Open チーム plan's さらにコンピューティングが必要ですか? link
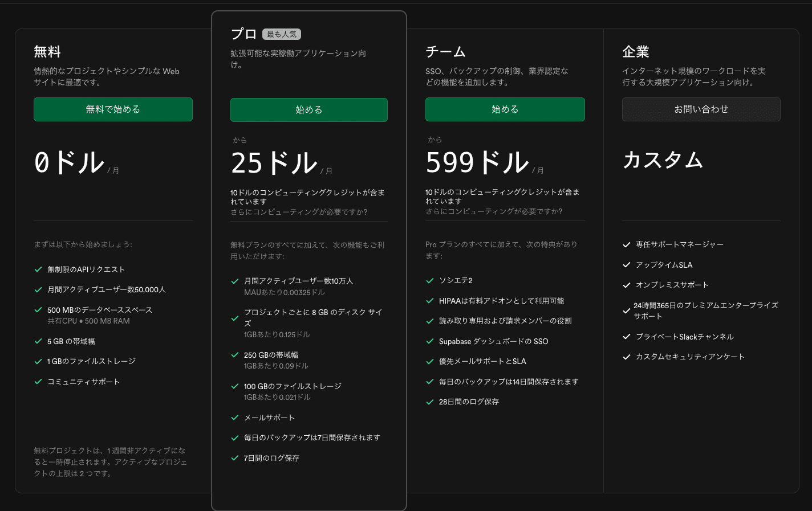The image size is (812, 511). [x=494, y=211]
